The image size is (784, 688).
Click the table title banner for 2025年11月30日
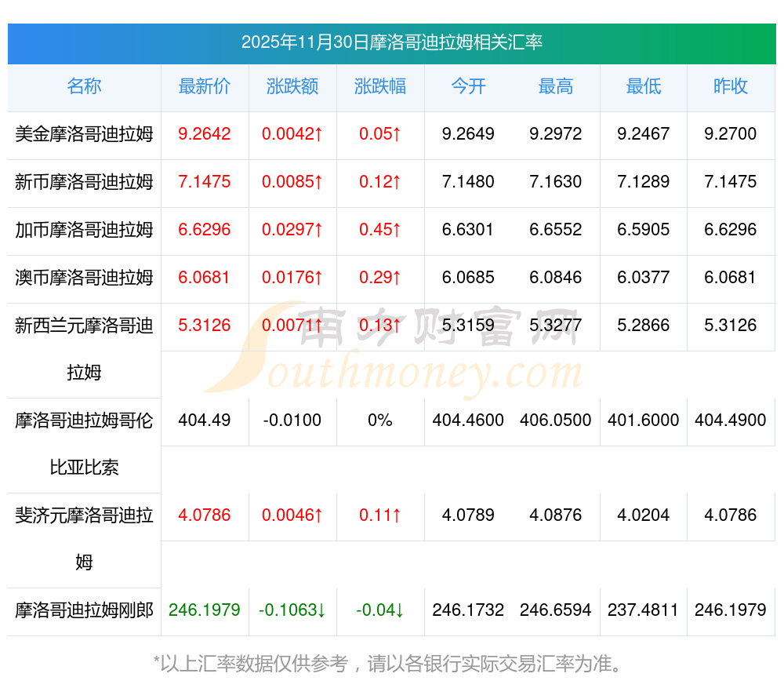tap(392, 42)
